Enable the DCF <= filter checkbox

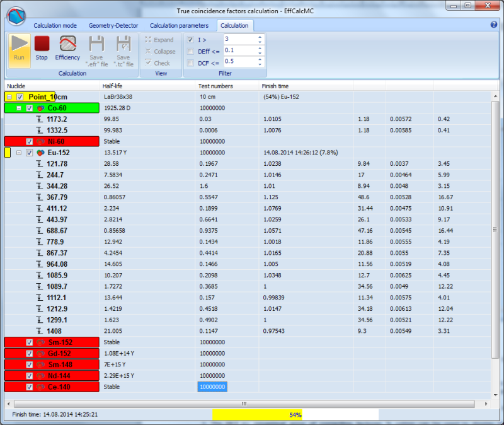(190, 62)
